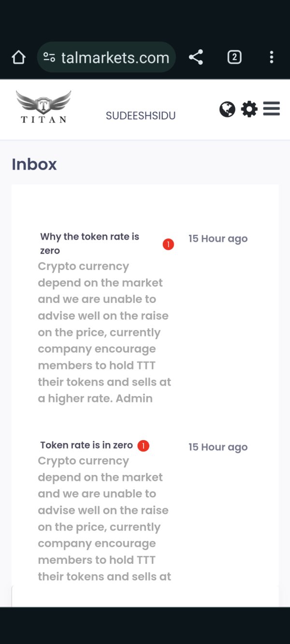290x644 pixels.
Task: Open the globe language icon
Action: pyautogui.click(x=227, y=109)
